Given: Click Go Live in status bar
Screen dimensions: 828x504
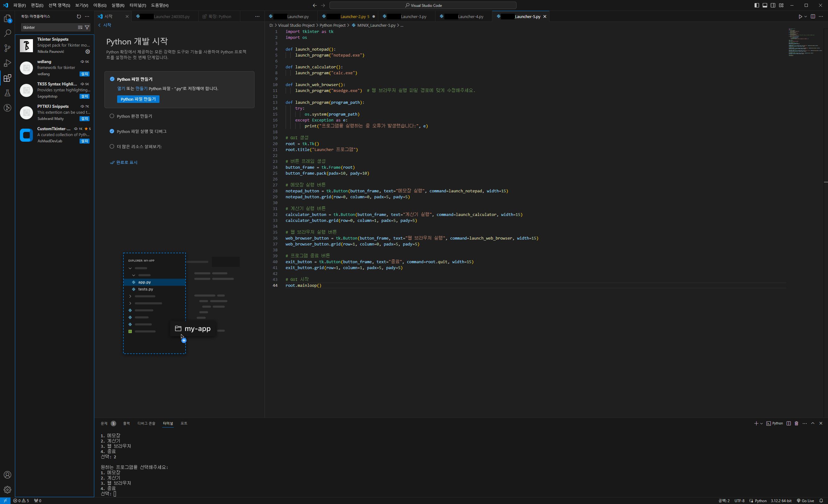Looking at the screenshot, I should click(806, 501).
